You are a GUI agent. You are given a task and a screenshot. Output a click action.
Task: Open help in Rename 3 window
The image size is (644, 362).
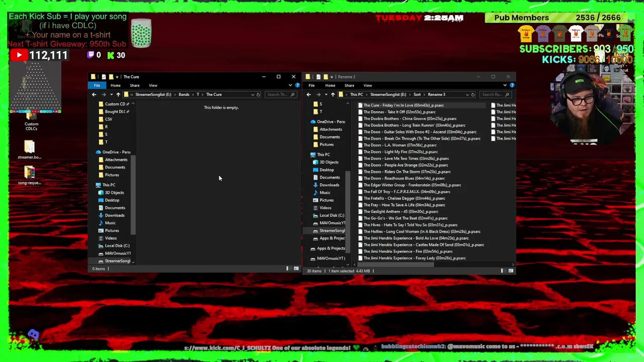pyautogui.click(x=512, y=85)
